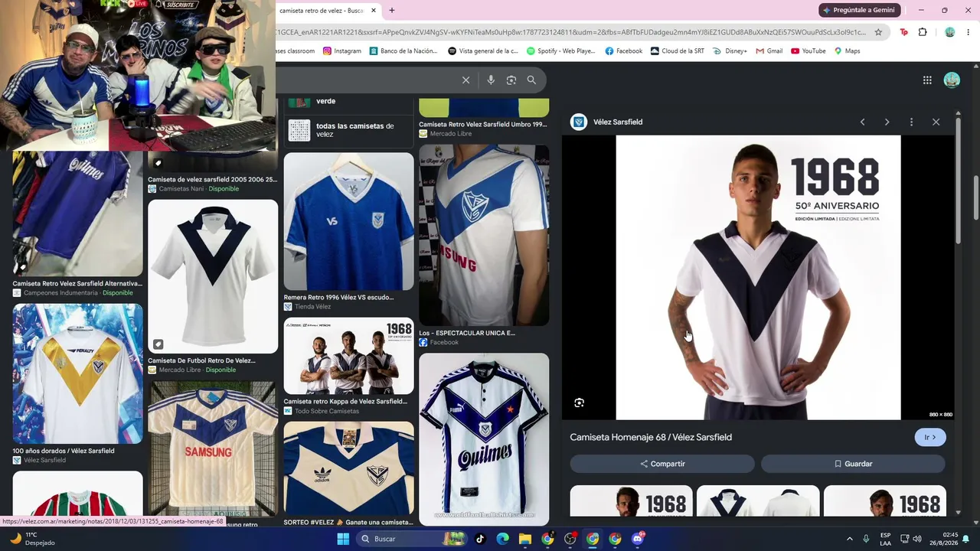Open the system tray microphone indicator
The width and height of the screenshot is (980, 551).
pyautogui.click(x=866, y=539)
